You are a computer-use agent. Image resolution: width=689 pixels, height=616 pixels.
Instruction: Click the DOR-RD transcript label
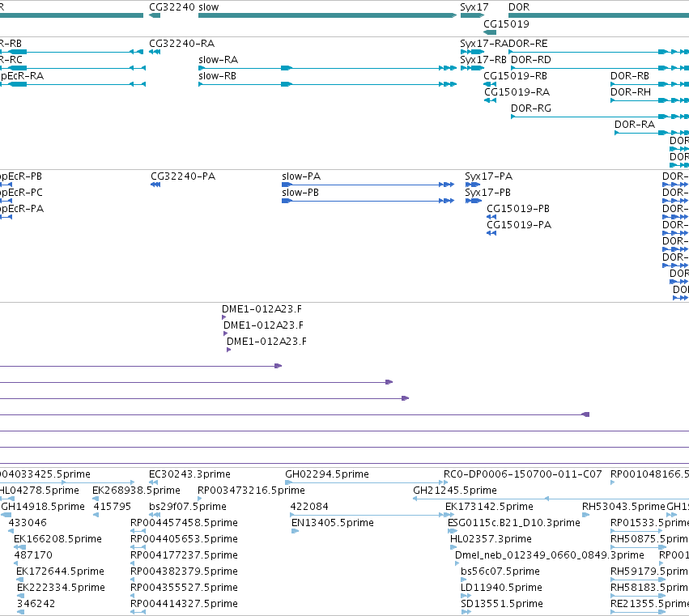point(531,60)
